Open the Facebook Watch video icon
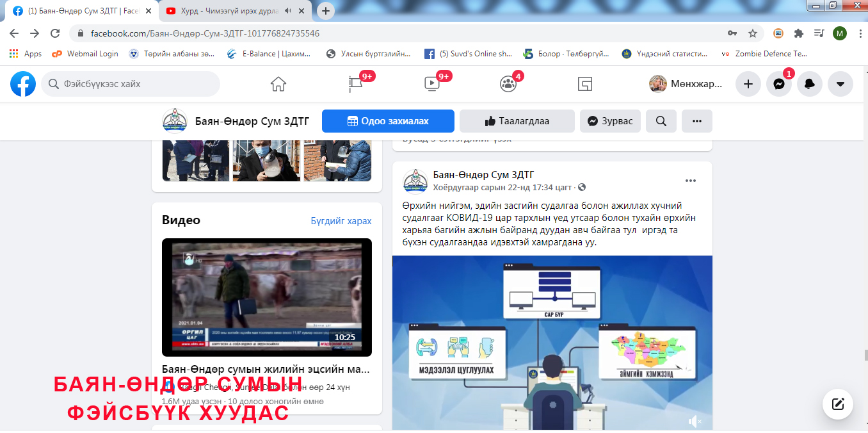Viewport: 868px width, 433px height. point(431,84)
